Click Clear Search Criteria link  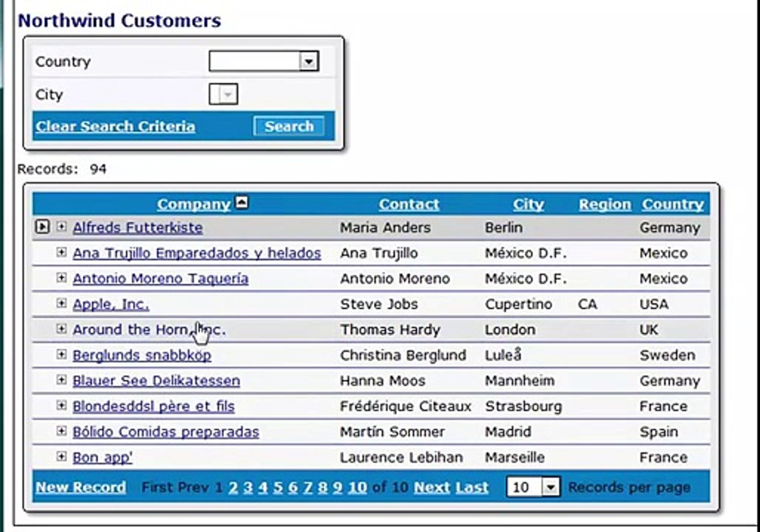[115, 126]
